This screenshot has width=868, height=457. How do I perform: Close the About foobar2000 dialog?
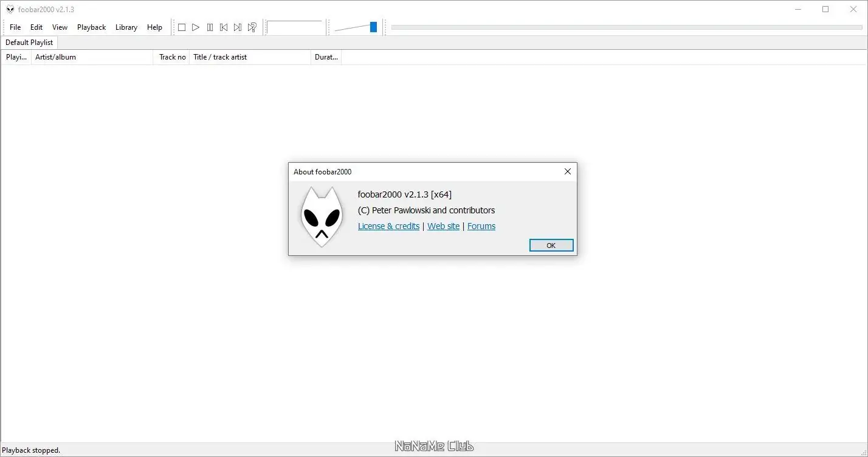tap(568, 171)
